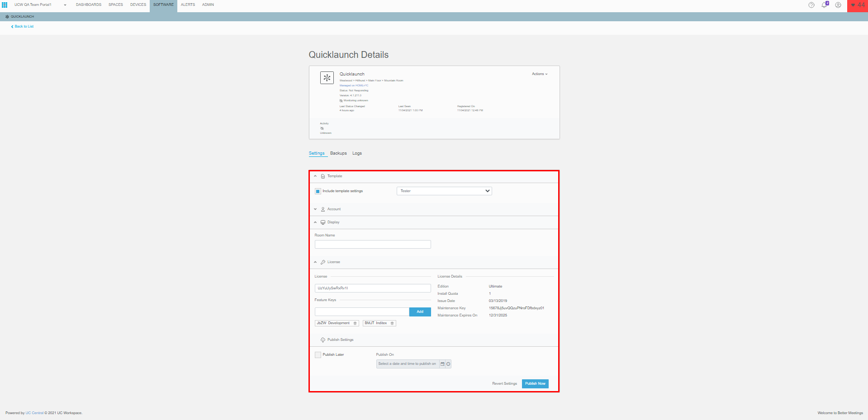Focus the Feature Keys input field
Screen dimensions: 868x420
coord(362,312)
